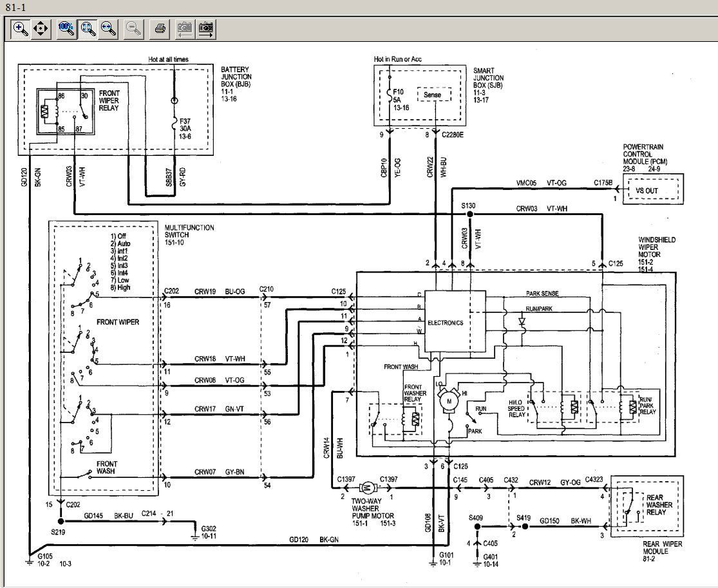
Task: Select the Windshield Wiper Motor label
Action: coord(657,254)
